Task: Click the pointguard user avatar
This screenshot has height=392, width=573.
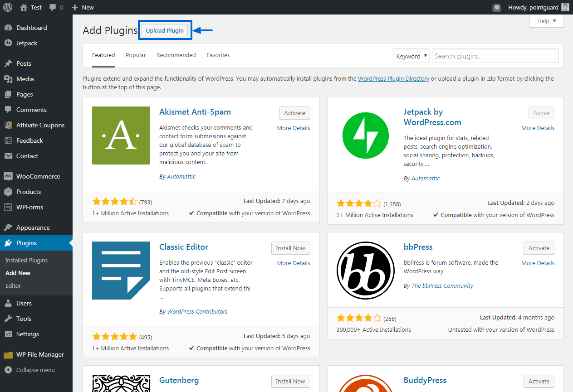Action: tap(565, 7)
